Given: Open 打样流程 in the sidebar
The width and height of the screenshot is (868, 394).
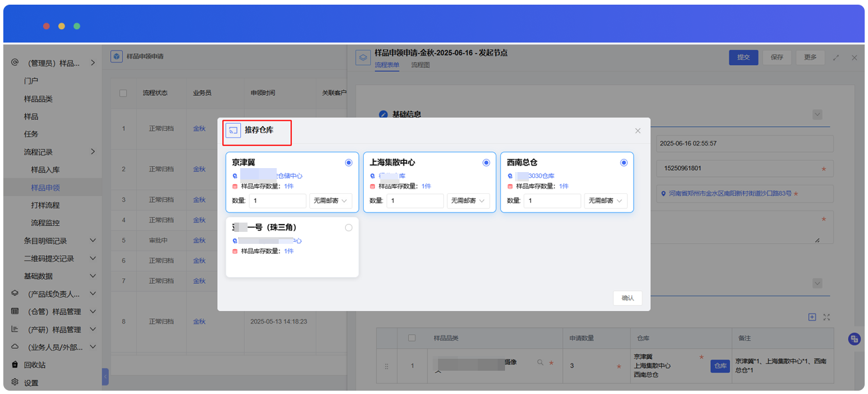Looking at the screenshot, I should 45,205.
